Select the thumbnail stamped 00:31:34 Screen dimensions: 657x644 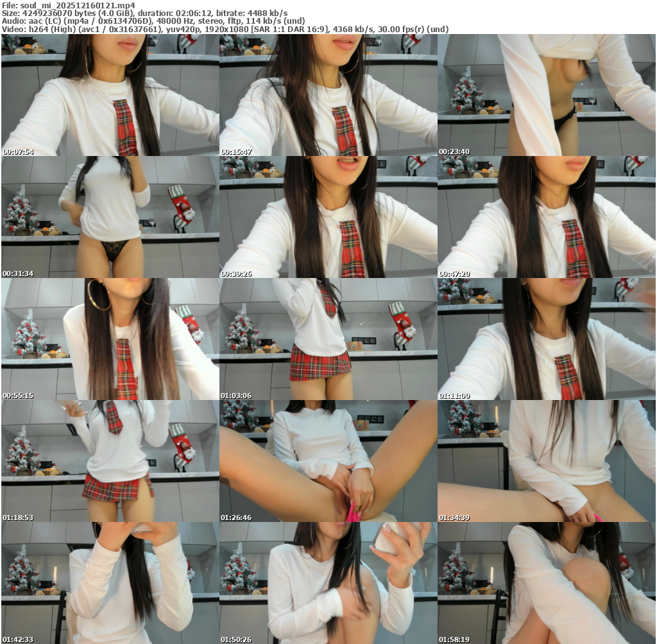pos(110,217)
